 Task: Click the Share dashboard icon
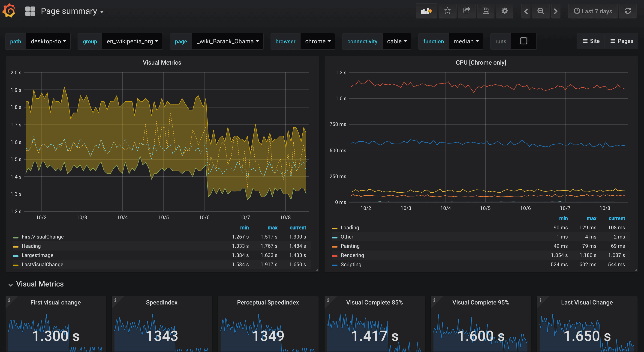click(x=466, y=11)
